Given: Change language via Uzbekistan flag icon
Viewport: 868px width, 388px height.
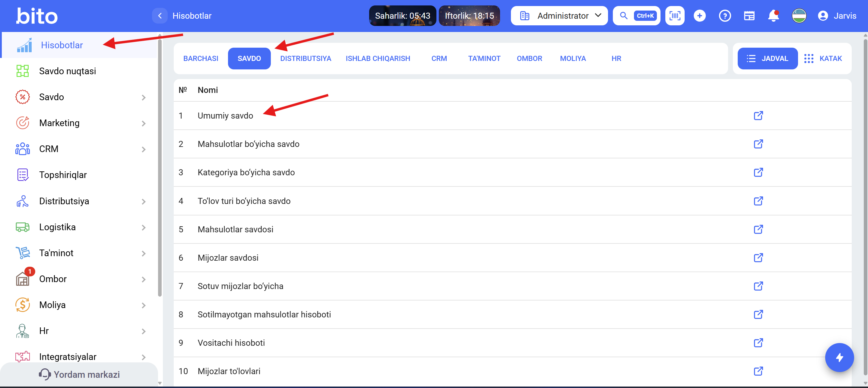Looking at the screenshot, I should [x=799, y=15].
